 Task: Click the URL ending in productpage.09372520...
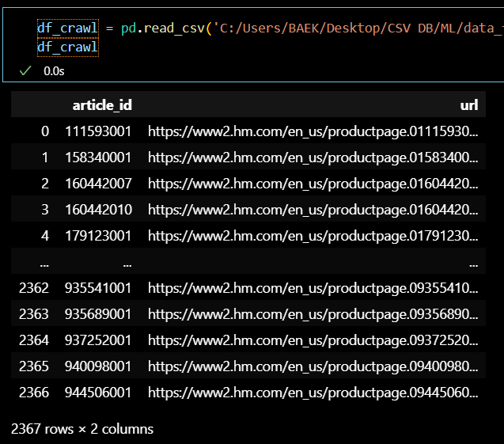(313, 340)
